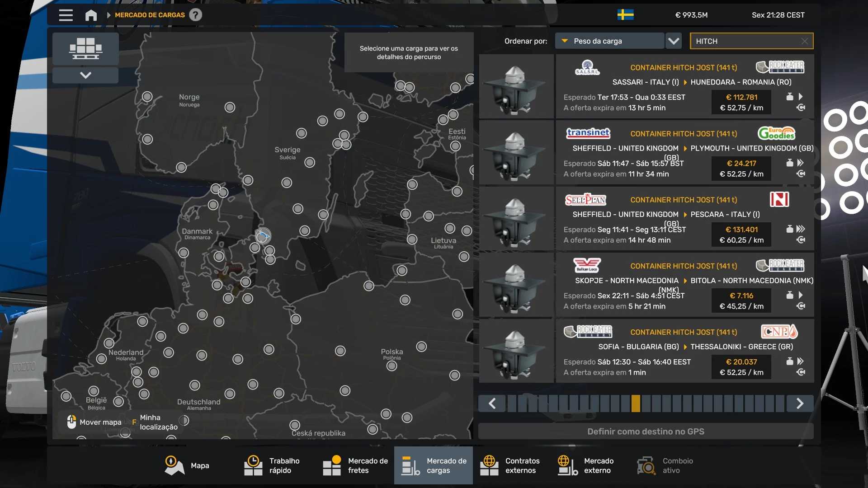Click the cargo pallet filter icon

tap(85, 48)
